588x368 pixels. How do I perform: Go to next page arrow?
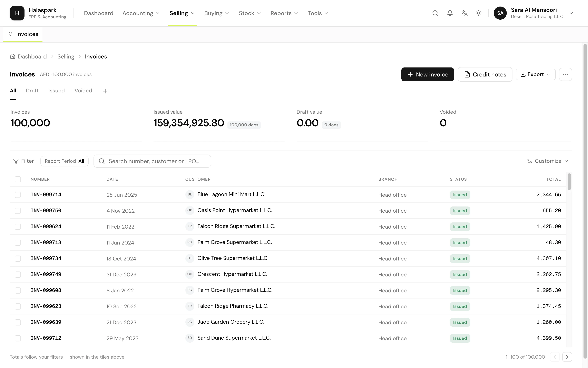coord(567,357)
